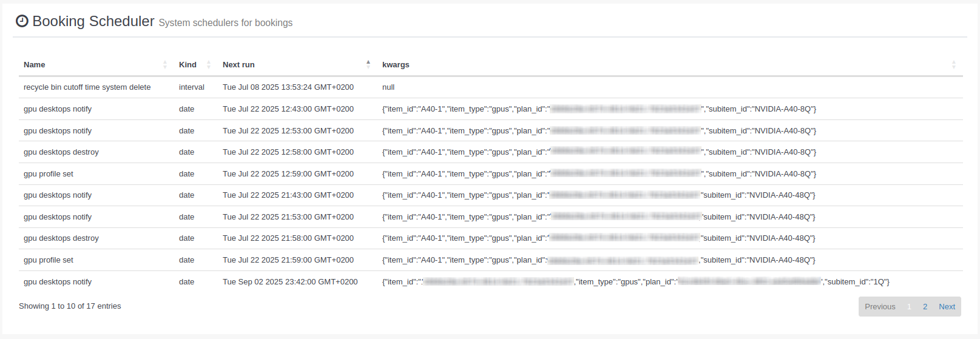This screenshot has height=339, width=980.
Task: Click the interval kind cell
Action: [x=192, y=87]
